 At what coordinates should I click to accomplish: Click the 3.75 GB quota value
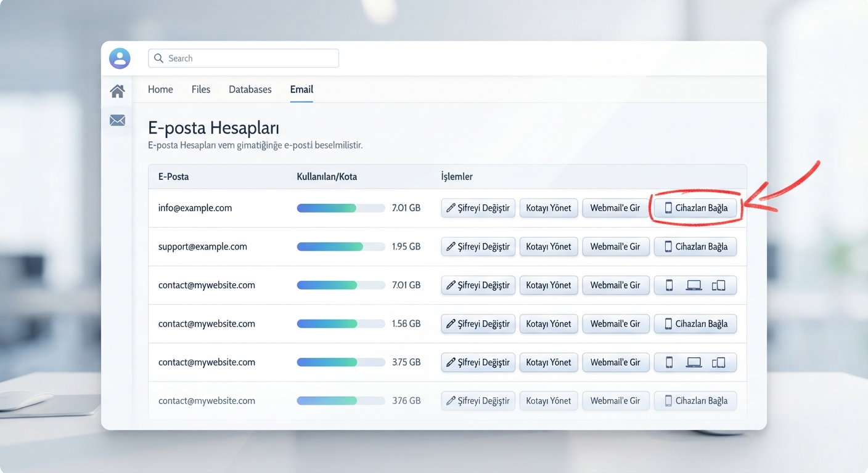pyautogui.click(x=406, y=362)
